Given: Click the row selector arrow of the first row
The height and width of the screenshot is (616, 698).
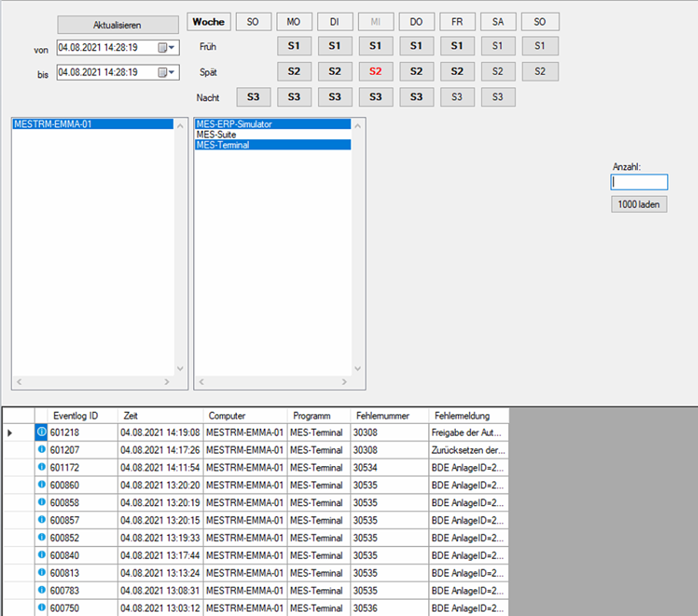Looking at the screenshot, I should click(x=10, y=433).
